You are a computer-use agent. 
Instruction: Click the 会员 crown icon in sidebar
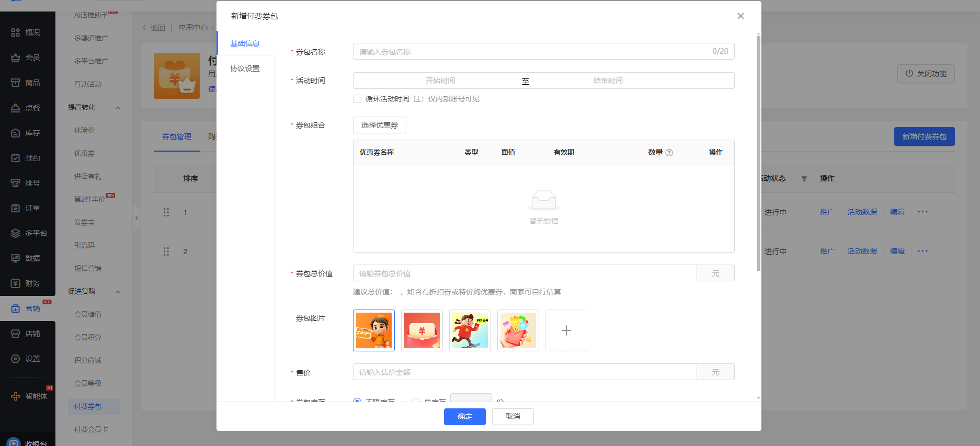16,58
